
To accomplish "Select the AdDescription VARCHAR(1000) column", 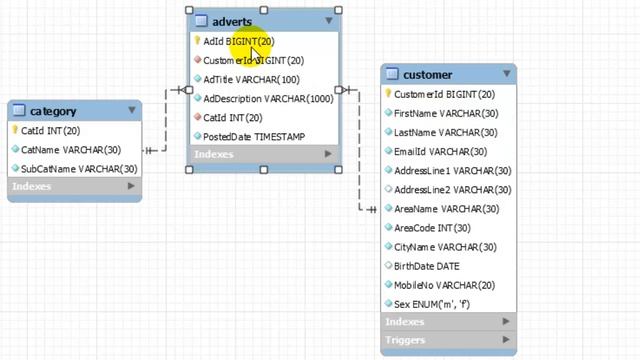I will 268,99.
